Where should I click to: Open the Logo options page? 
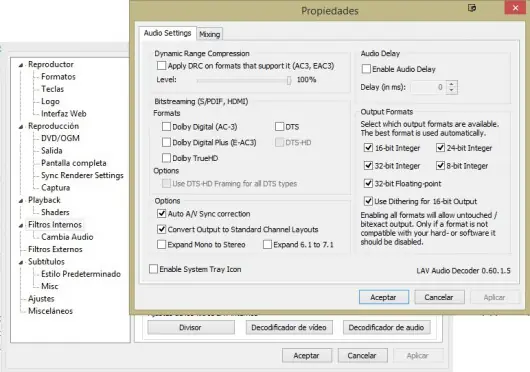point(50,101)
